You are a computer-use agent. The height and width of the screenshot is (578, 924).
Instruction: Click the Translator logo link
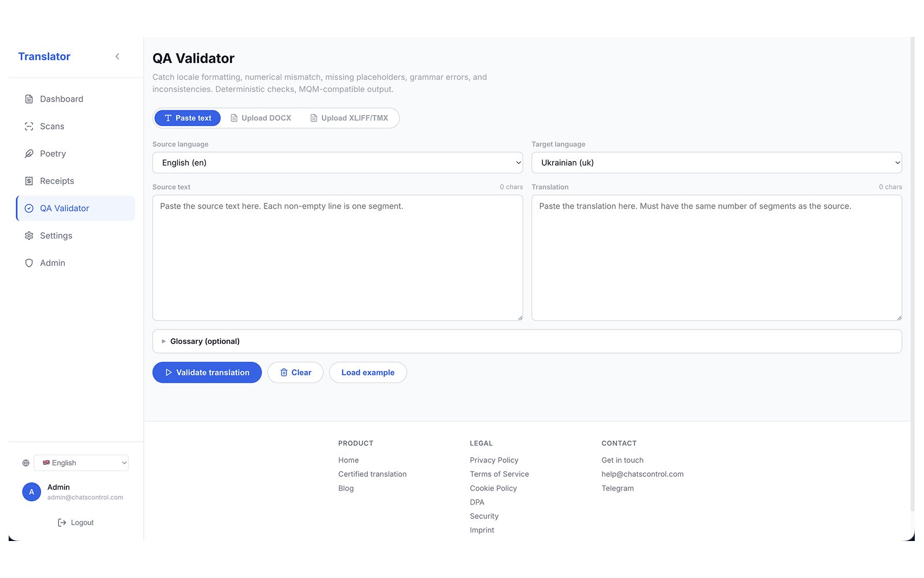coord(44,57)
